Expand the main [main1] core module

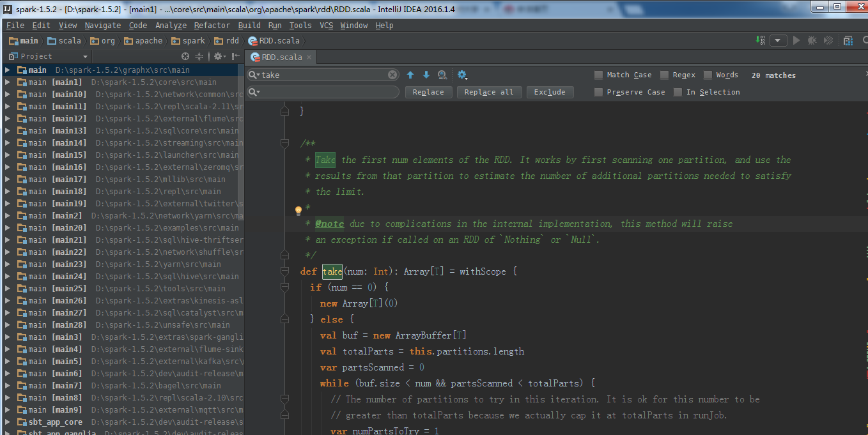(x=7, y=82)
